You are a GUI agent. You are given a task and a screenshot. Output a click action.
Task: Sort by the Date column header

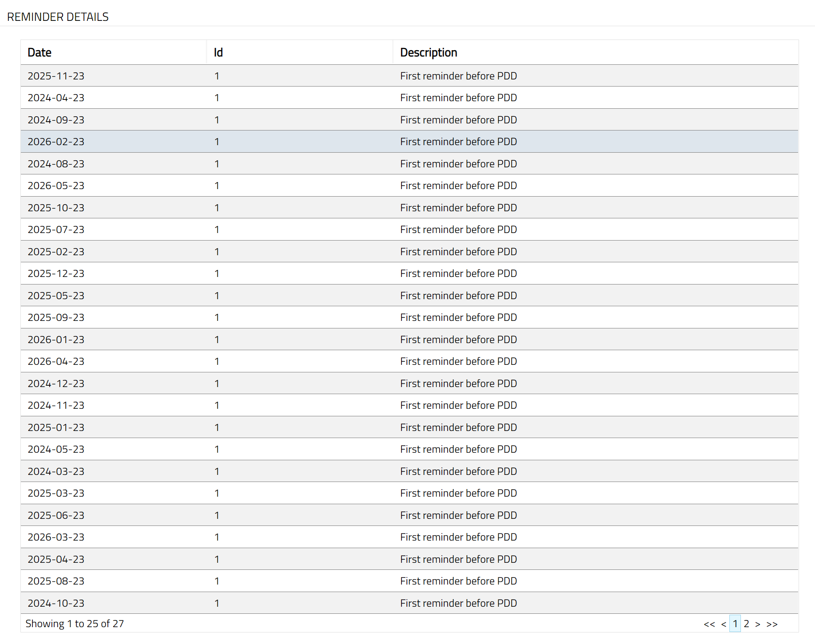(39, 52)
